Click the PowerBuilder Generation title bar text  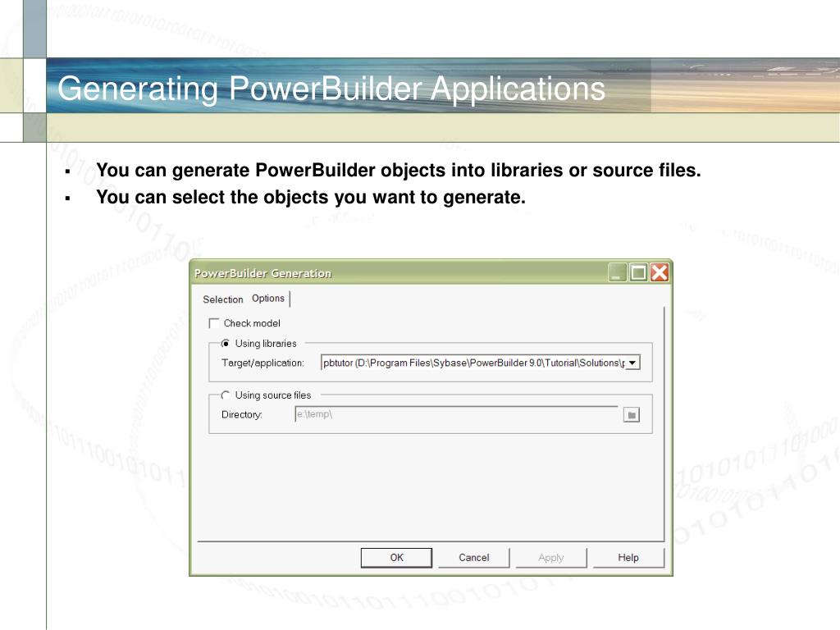[263, 273]
